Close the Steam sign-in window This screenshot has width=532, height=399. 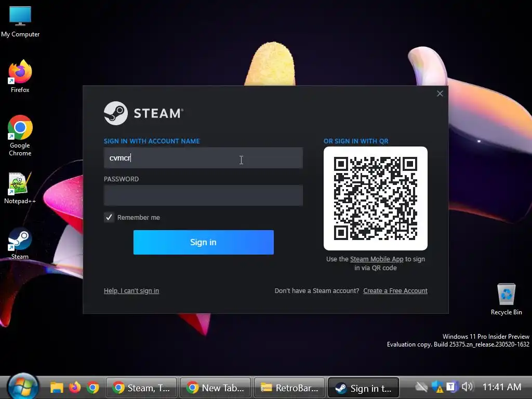440,94
